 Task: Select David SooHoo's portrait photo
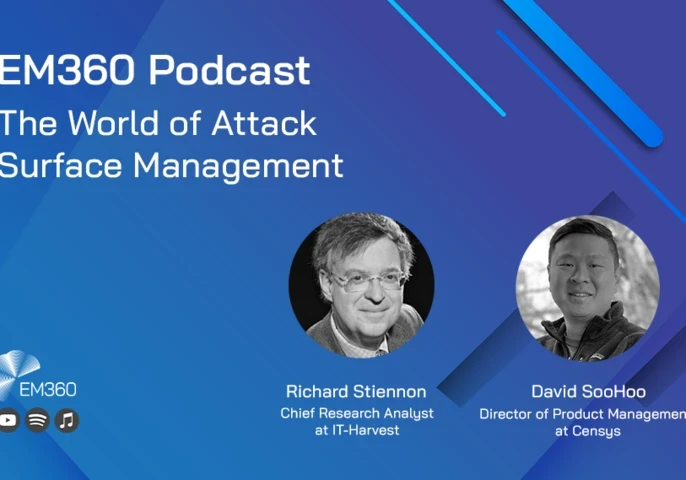(588, 288)
